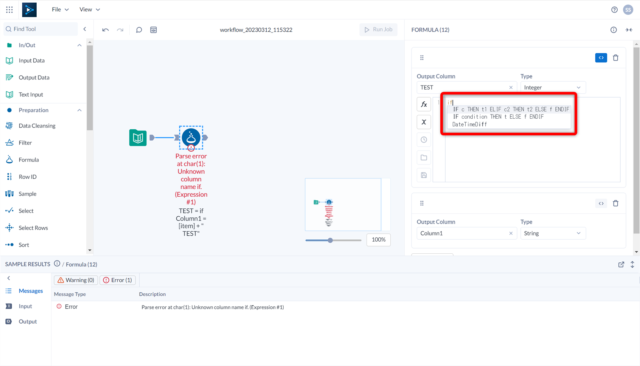Viewport: 640px width, 366px height.
Task: Click the X columns icon
Action: 424,122
